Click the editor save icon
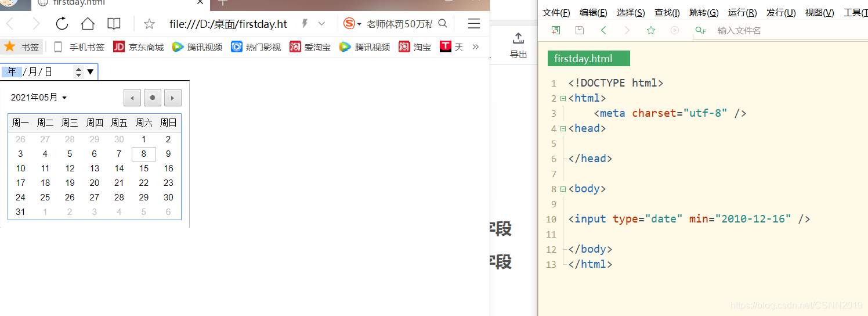Image resolution: width=868 pixels, height=316 pixels. (579, 30)
